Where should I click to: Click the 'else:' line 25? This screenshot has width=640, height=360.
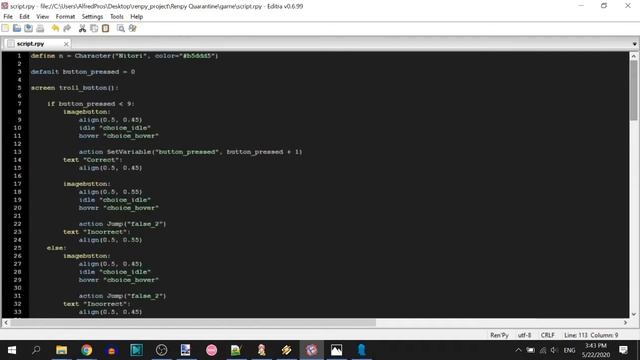tap(56, 248)
